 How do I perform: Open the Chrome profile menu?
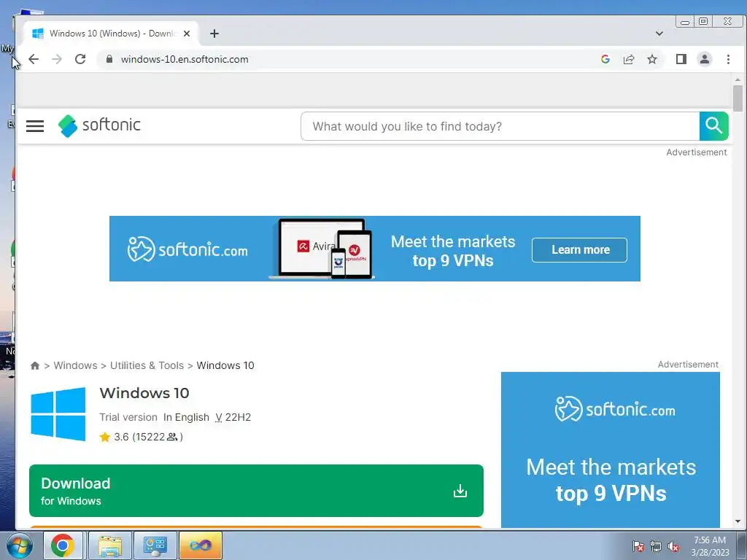(705, 59)
